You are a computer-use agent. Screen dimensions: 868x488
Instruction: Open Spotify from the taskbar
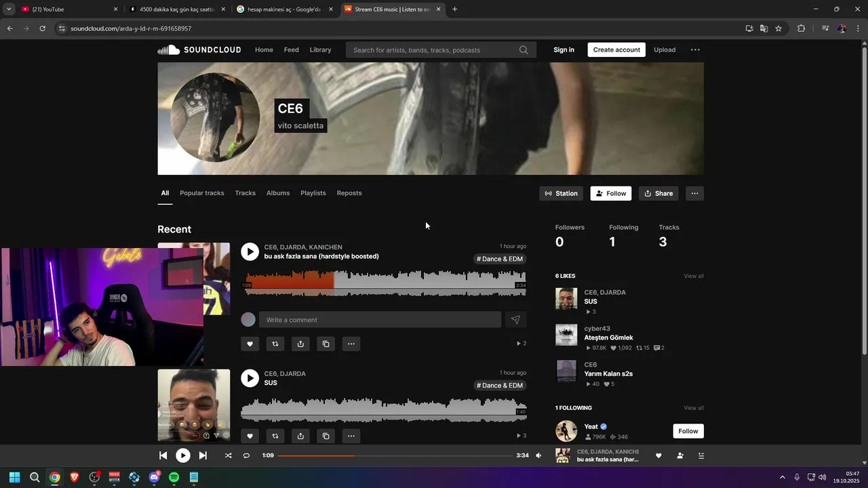coord(174,477)
